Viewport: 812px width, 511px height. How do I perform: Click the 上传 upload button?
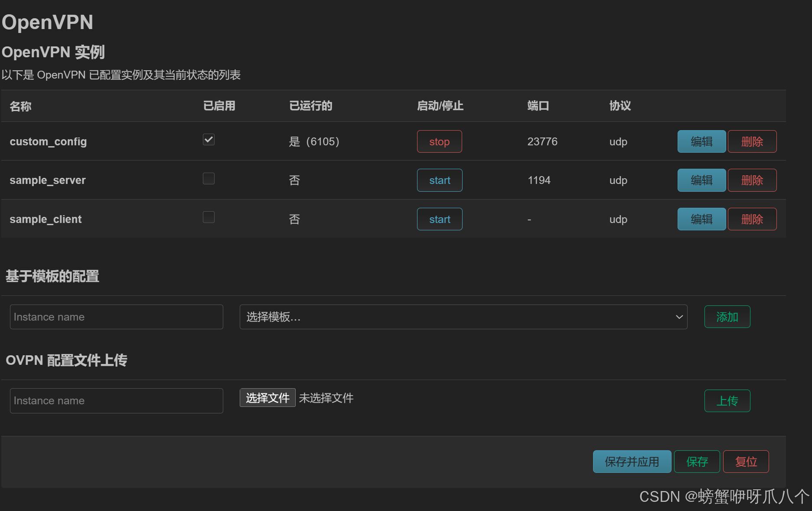pos(727,401)
